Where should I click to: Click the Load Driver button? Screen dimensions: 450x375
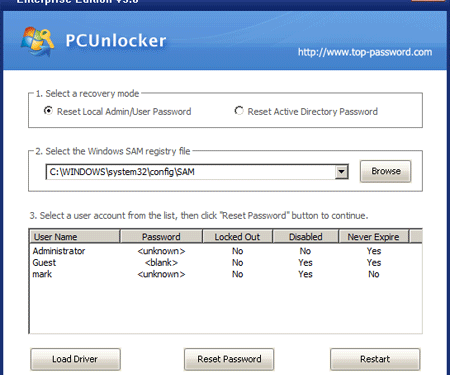[x=75, y=359]
